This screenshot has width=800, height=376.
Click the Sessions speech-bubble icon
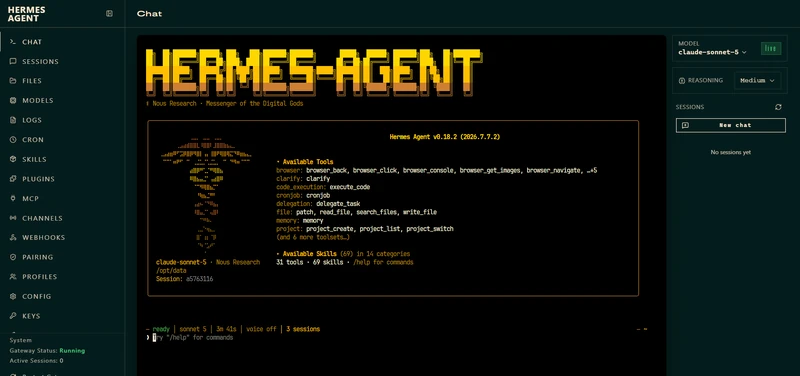tap(13, 62)
